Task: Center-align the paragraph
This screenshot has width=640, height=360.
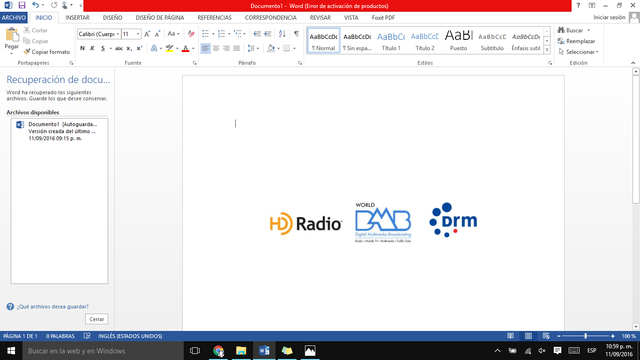Action: click(x=216, y=48)
